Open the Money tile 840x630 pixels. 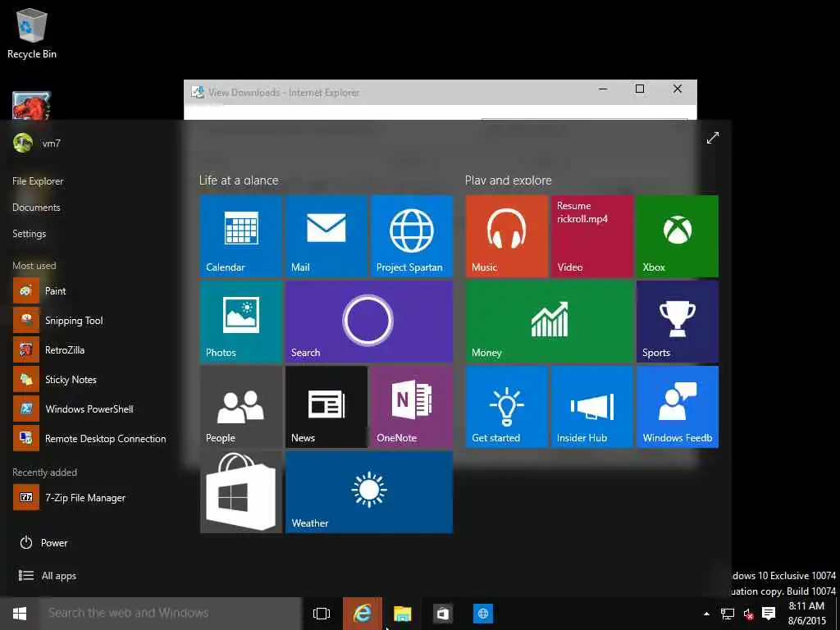(x=549, y=322)
